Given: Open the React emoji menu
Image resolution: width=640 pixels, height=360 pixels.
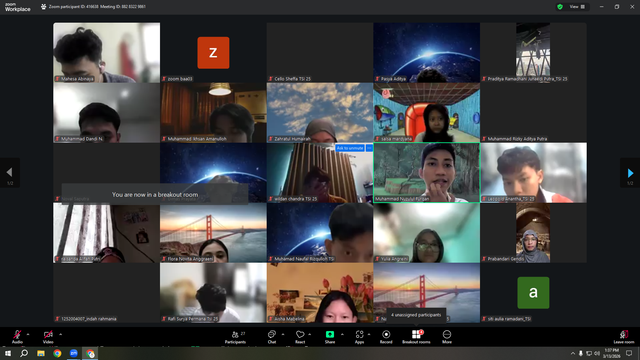Looking at the screenshot, I should tap(300, 337).
